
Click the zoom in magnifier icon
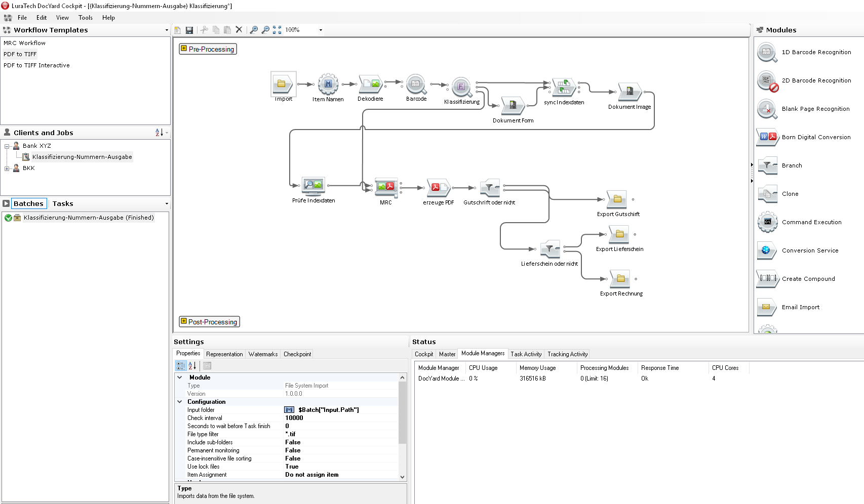[254, 30]
